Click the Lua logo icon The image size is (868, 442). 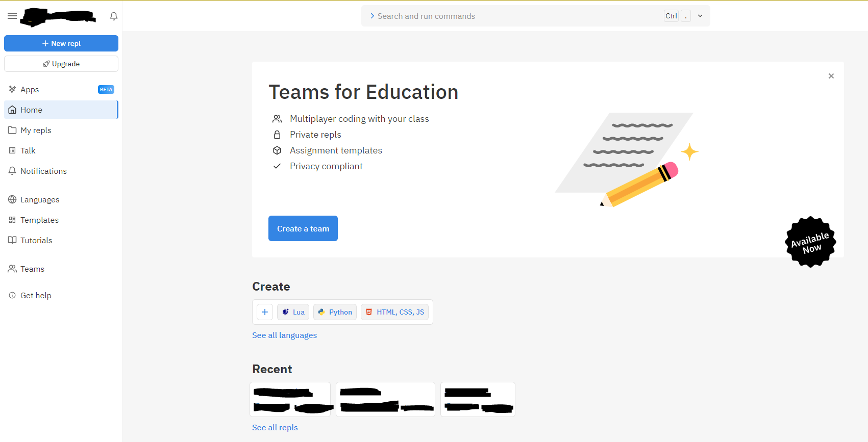(286, 312)
